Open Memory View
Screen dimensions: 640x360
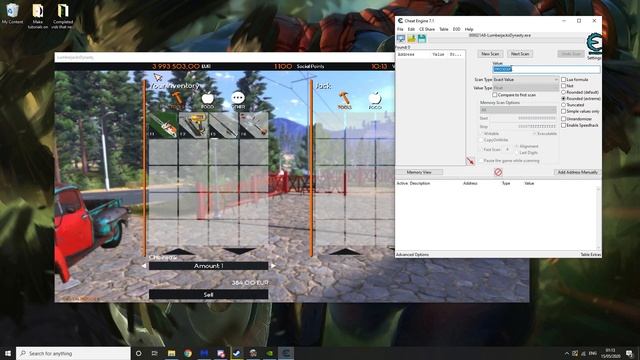(x=419, y=172)
